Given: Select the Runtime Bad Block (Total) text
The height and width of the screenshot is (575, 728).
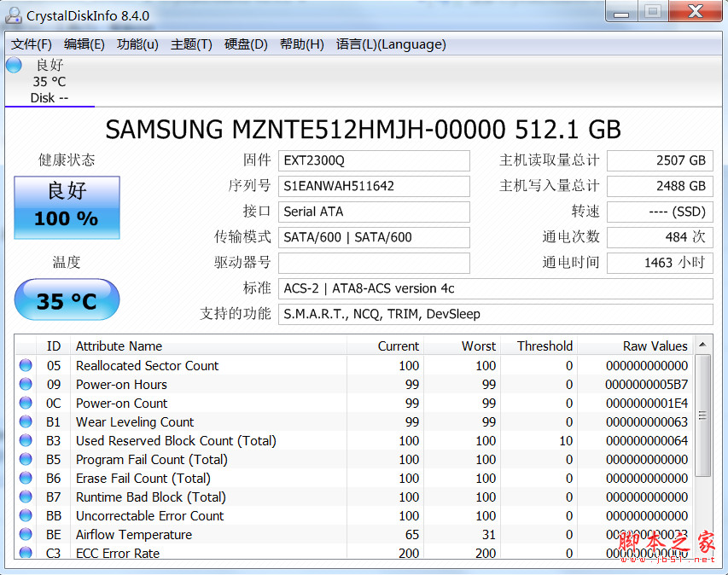Looking at the screenshot, I should [x=151, y=497].
